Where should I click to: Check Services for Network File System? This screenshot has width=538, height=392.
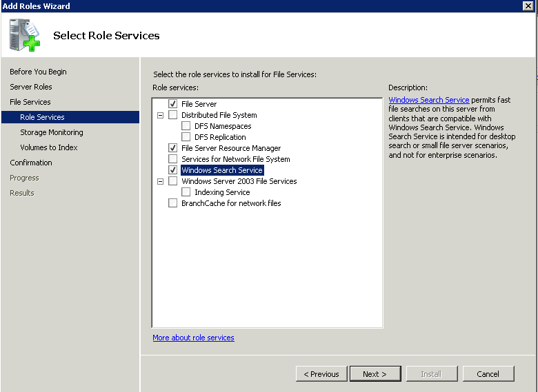(173, 158)
